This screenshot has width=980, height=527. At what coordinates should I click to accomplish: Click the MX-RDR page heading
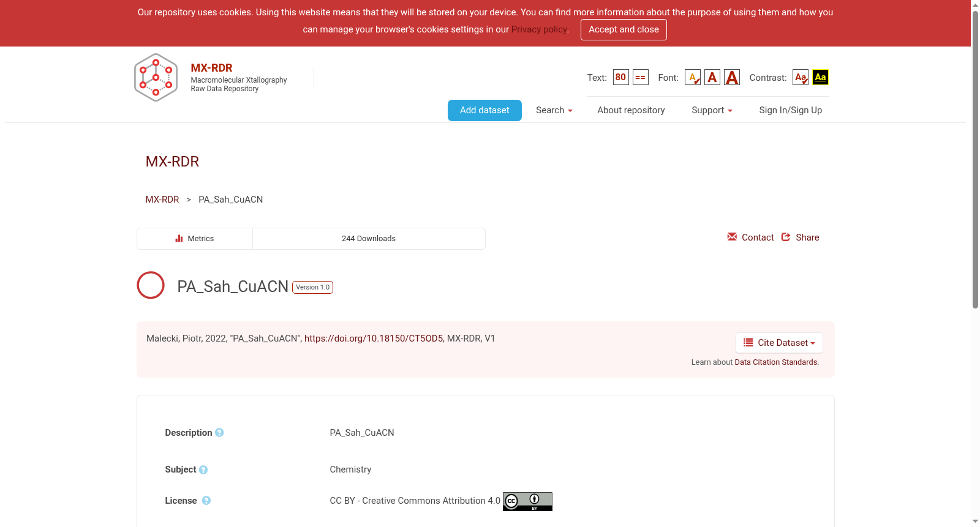click(x=172, y=162)
